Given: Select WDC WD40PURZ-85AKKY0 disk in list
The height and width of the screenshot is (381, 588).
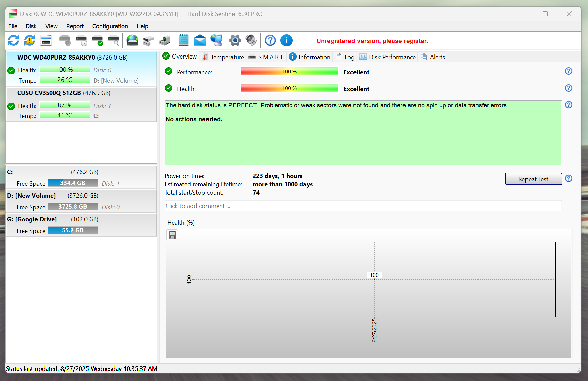Looking at the screenshot, I should coord(81,69).
